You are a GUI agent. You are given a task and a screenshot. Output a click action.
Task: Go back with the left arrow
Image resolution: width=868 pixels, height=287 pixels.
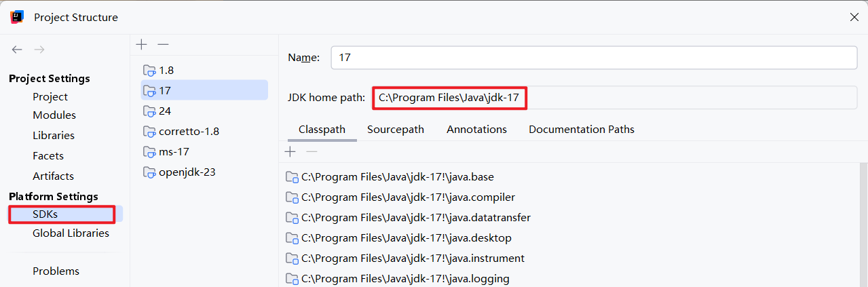(17, 50)
